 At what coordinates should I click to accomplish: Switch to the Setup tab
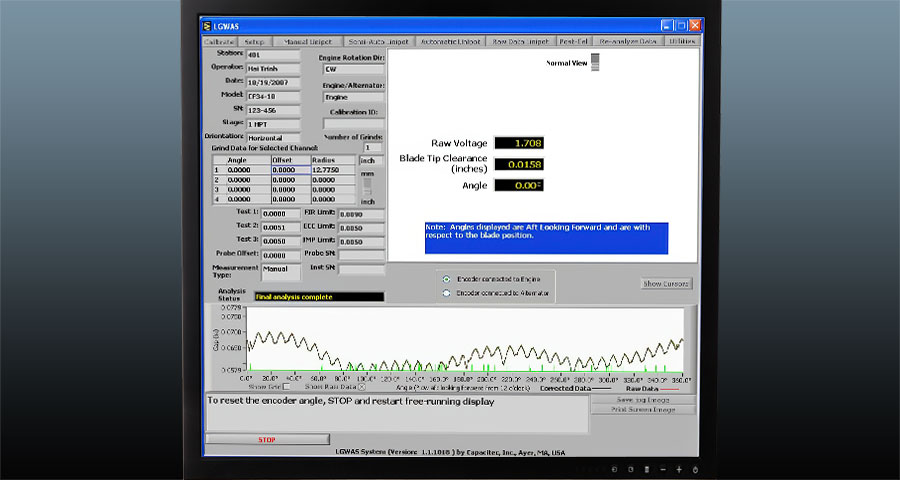point(254,42)
